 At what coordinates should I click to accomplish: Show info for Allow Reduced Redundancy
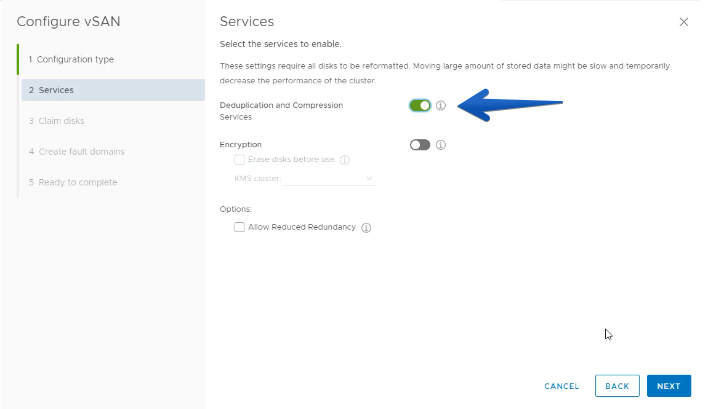[x=366, y=227]
